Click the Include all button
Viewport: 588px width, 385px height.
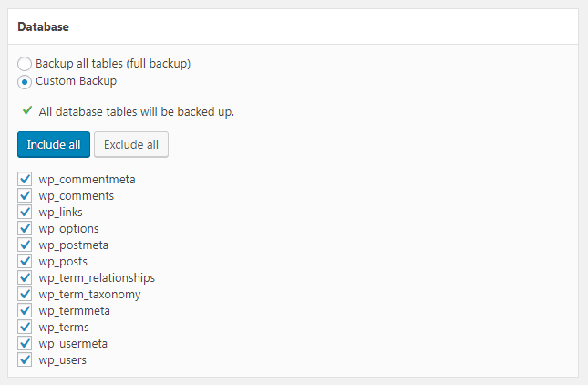54,144
